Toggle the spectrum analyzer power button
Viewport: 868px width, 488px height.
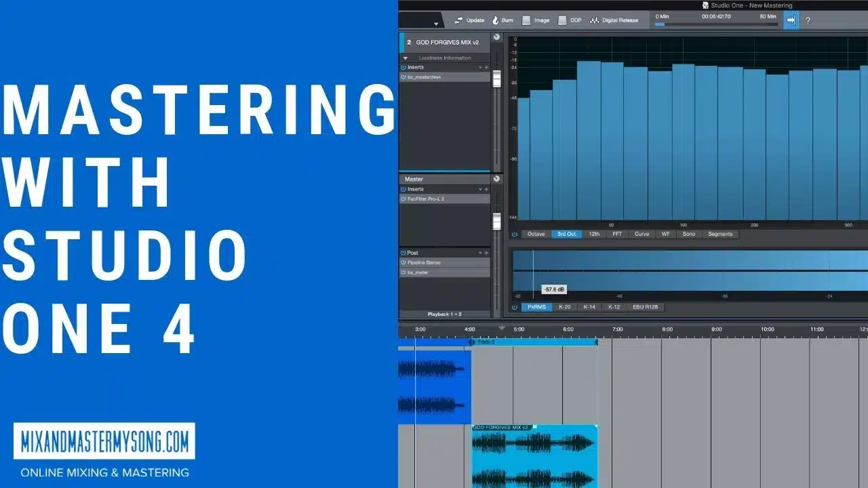coord(515,234)
